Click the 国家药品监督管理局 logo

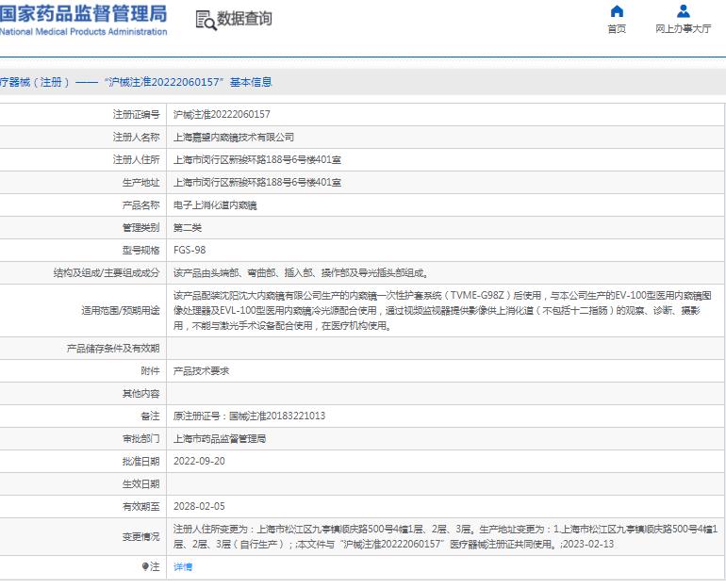[x=83, y=21]
